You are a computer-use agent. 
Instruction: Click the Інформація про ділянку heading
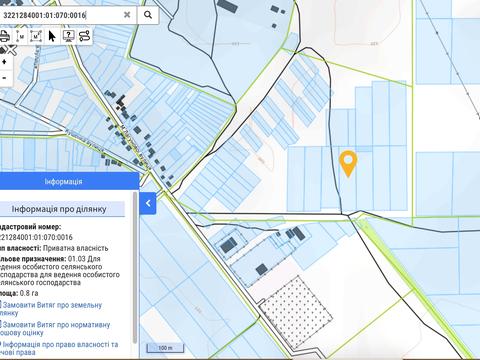pyautogui.click(x=59, y=209)
